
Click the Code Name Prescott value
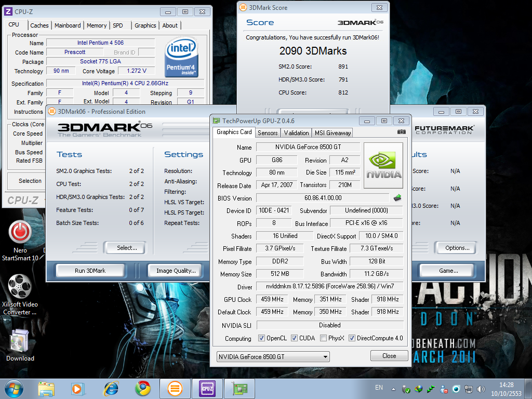75,52
